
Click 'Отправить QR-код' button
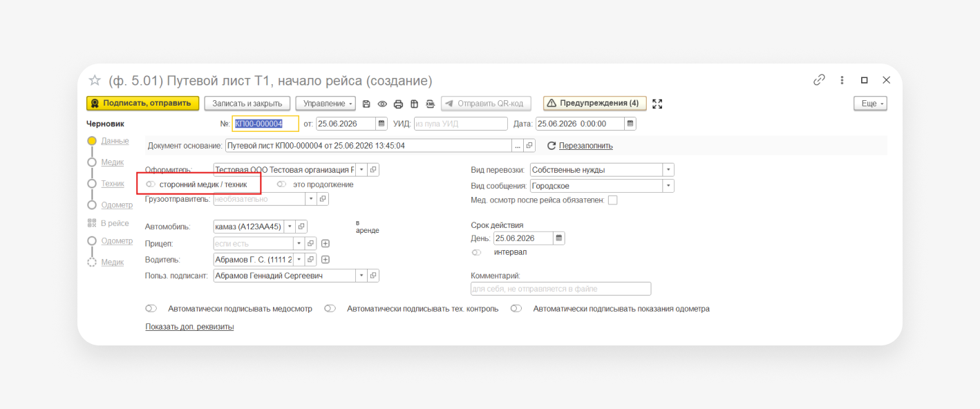(x=487, y=104)
